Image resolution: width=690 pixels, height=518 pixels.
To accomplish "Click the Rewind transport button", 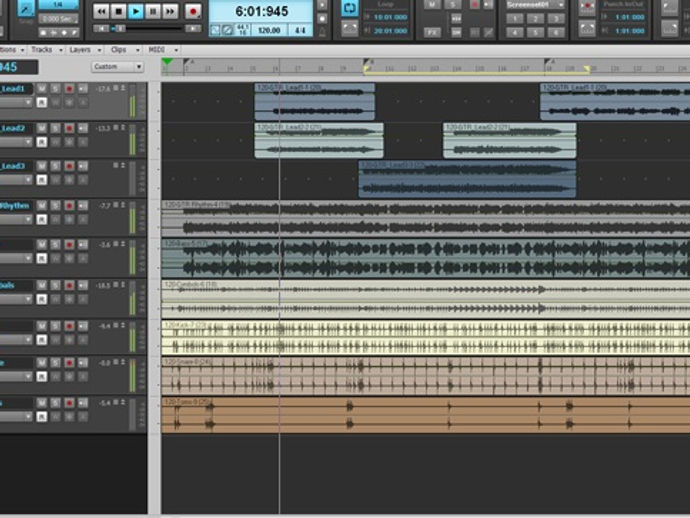I will pyautogui.click(x=101, y=11).
